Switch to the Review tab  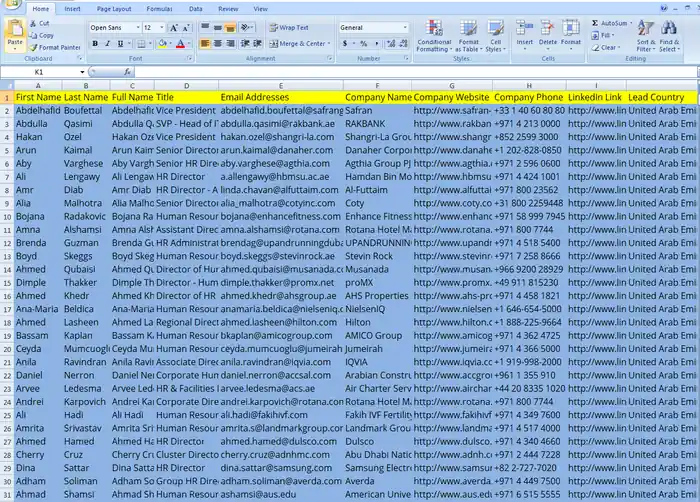pos(228,9)
